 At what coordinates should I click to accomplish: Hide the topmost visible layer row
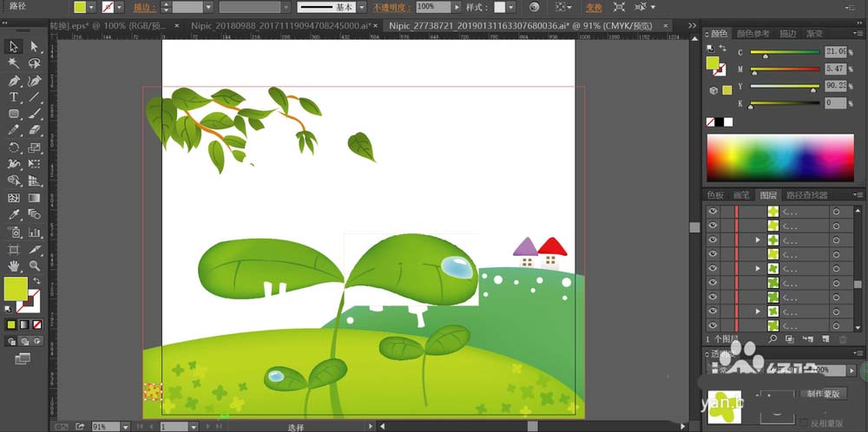click(713, 212)
